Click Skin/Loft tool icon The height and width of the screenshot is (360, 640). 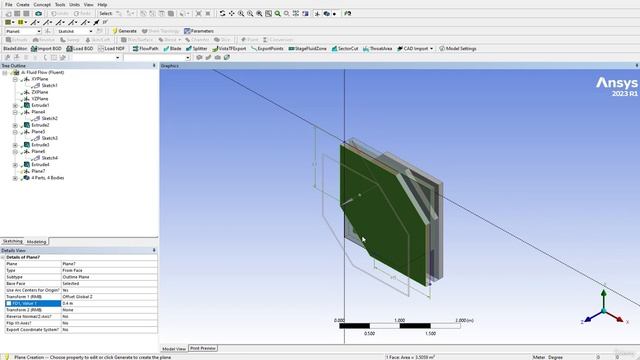tap(98, 40)
